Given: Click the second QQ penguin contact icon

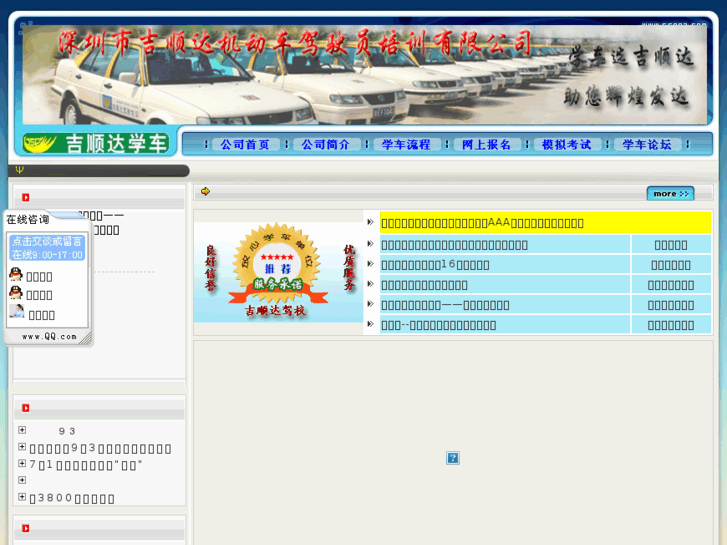Looking at the screenshot, I should point(16,293).
